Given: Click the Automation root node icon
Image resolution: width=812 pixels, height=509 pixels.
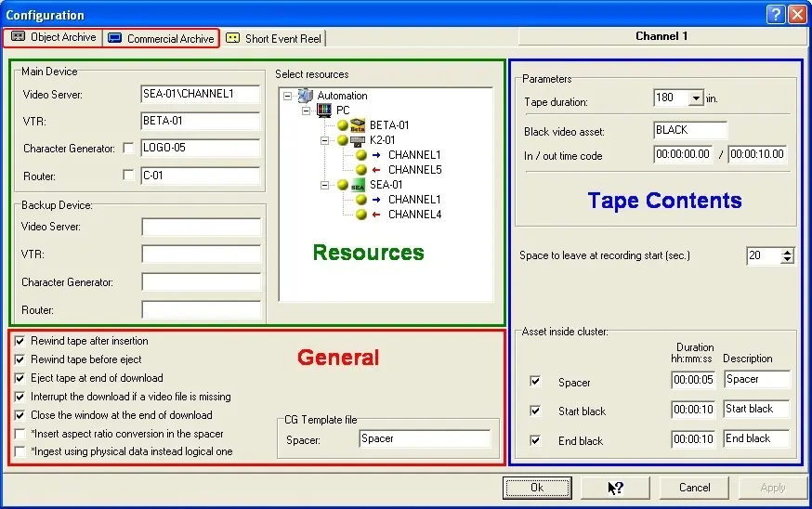Looking at the screenshot, I should (306, 96).
